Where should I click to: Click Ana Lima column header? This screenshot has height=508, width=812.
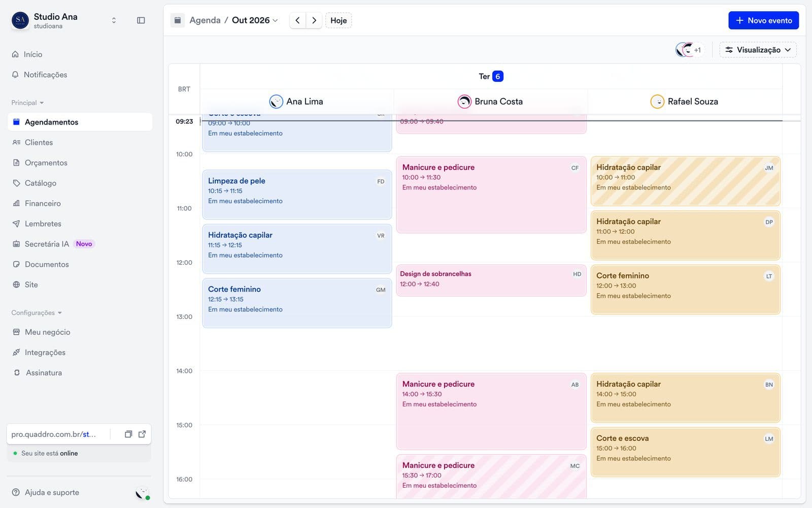[x=296, y=102]
